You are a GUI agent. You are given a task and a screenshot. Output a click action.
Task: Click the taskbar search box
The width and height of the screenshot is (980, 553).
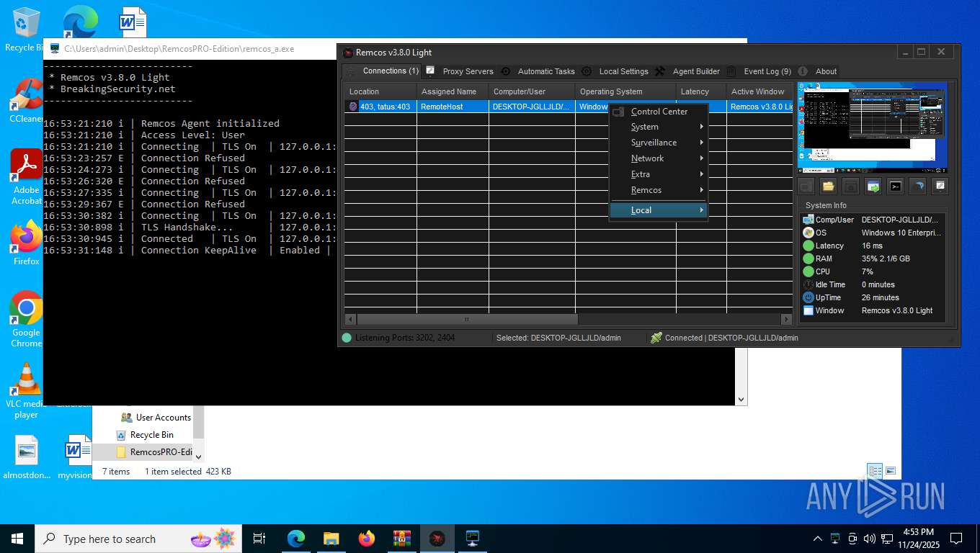click(x=139, y=539)
